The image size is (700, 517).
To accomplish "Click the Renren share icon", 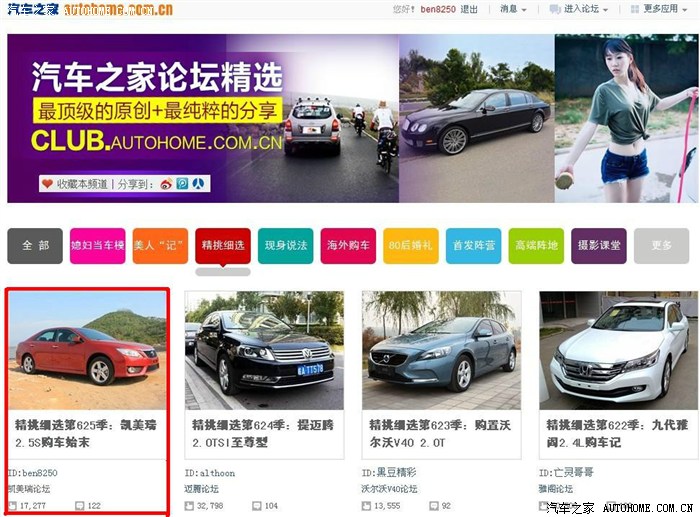I will point(198,184).
